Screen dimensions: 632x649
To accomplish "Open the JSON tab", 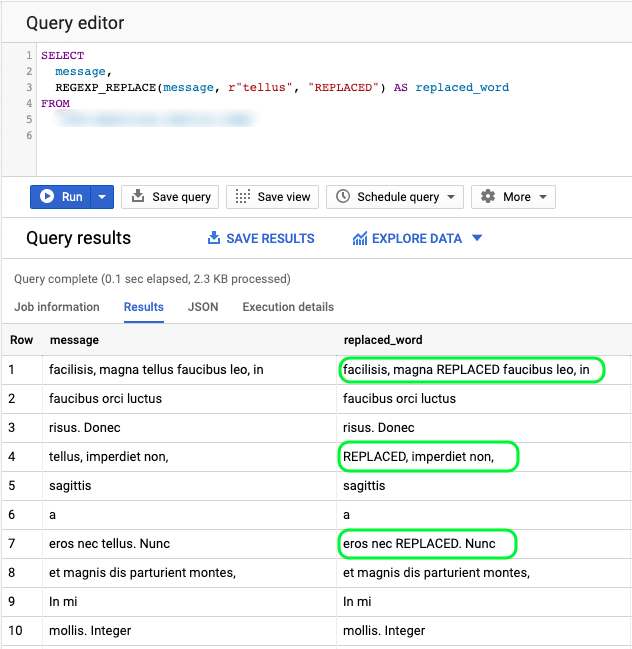I will (203, 307).
